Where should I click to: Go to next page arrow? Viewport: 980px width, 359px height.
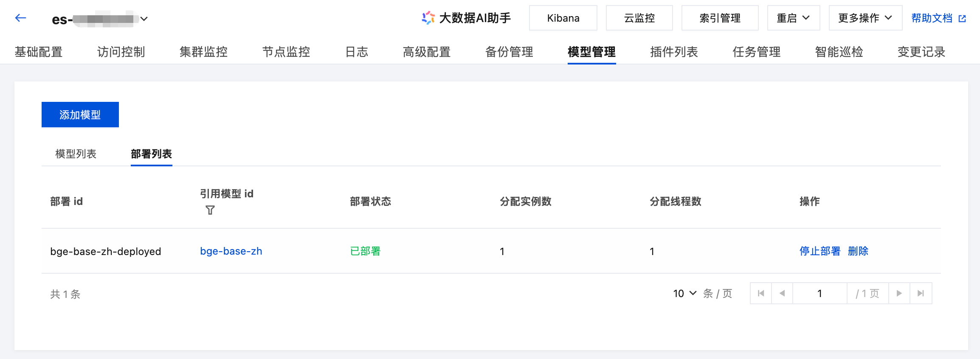coord(899,293)
